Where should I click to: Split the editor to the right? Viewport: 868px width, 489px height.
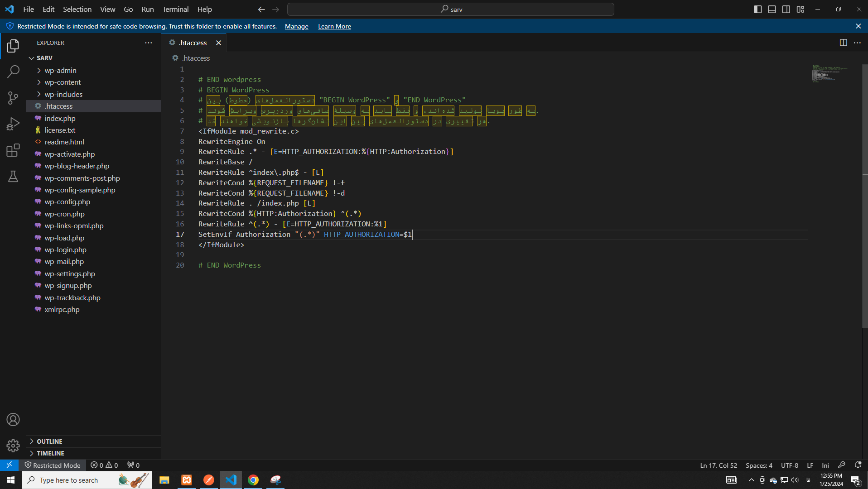point(843,43)
